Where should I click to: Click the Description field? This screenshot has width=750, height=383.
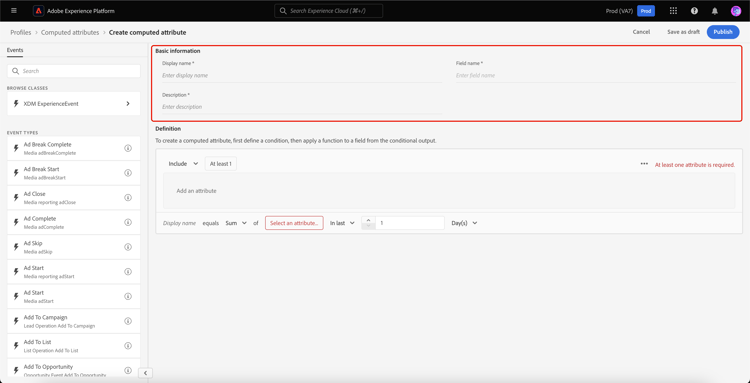(302, 107)
